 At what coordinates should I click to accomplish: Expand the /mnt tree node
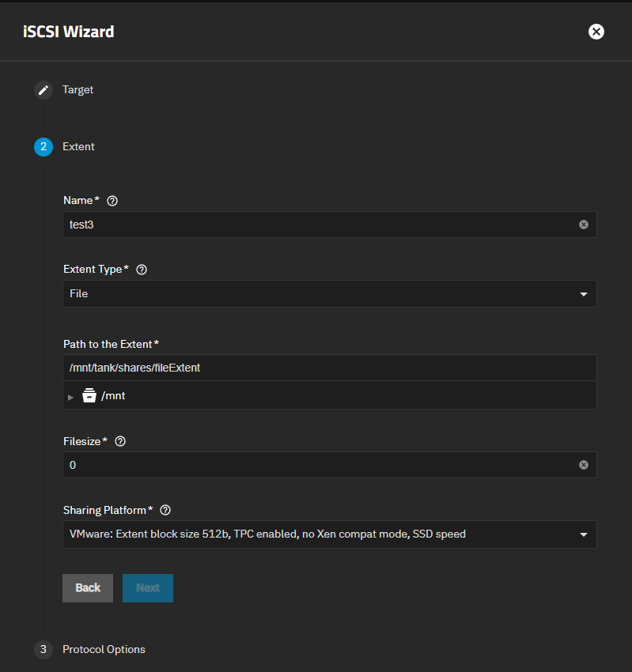[70, 395]
